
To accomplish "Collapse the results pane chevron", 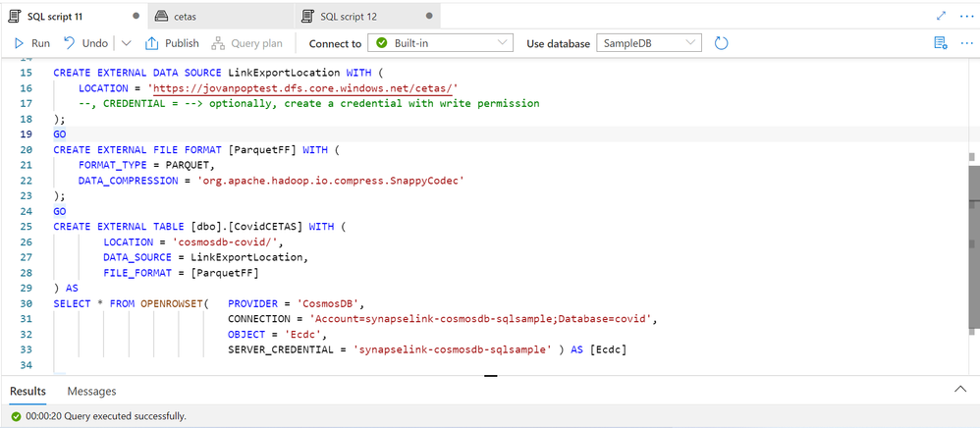I will coord(960,390).
